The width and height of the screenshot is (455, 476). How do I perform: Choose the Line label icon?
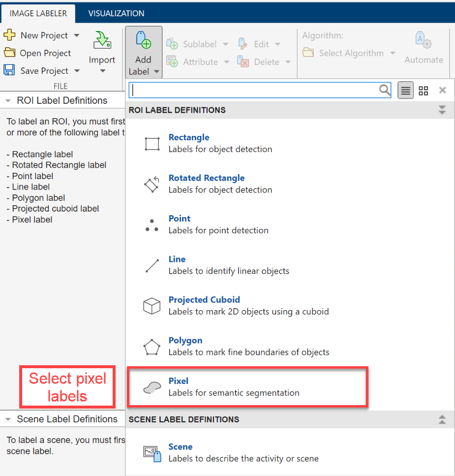coord(152,265)
